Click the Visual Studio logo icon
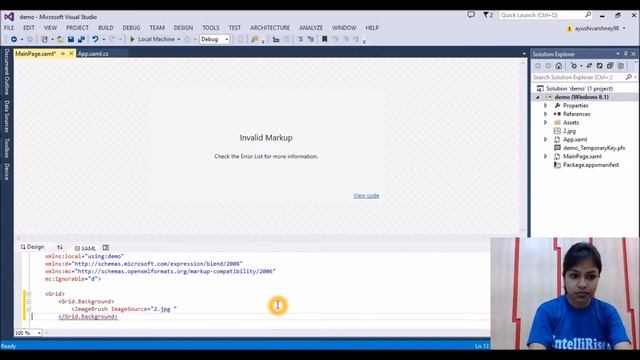This screenshot has width=640, height=360. (9, 17)
